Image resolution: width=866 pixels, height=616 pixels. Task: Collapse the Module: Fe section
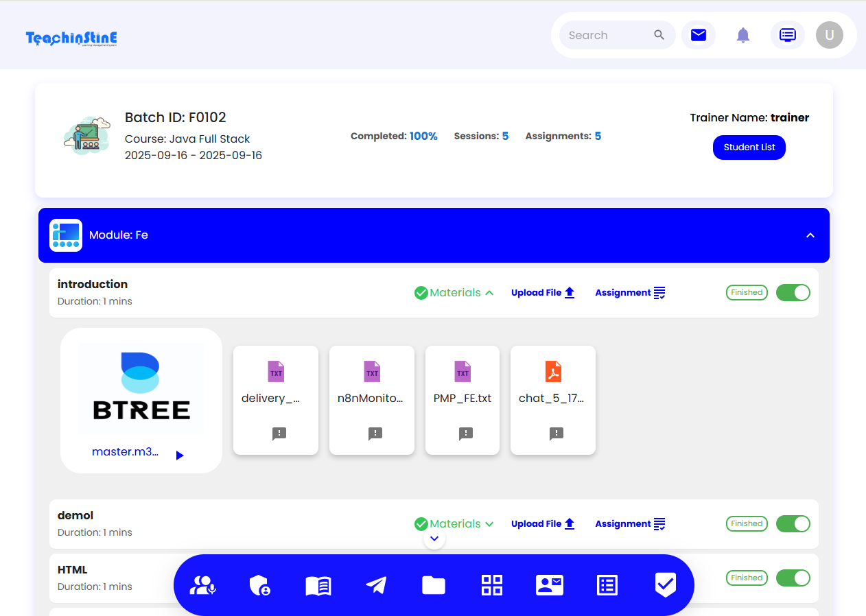810,235
